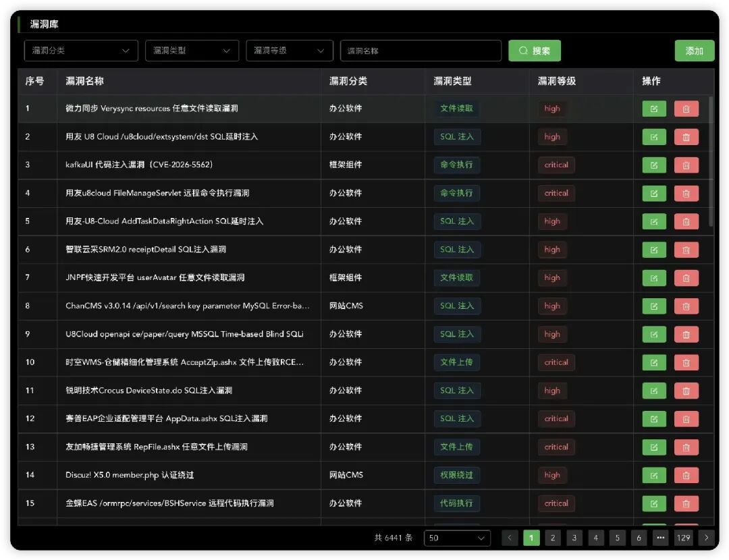Open the 漏洞类型 filter dropdown
Viewport: 729px width, 560px height.
pyautogui.click(x=192, y=51)
